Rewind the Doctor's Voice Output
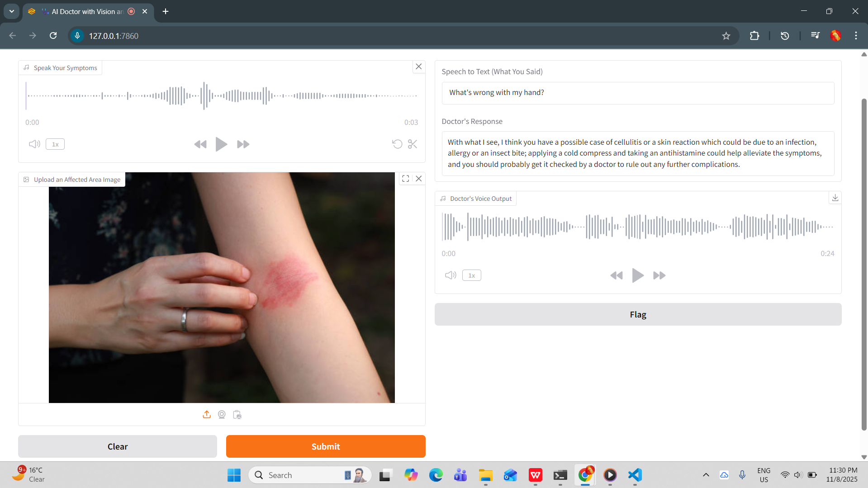The image size is (868, 488). pos(617,275)
